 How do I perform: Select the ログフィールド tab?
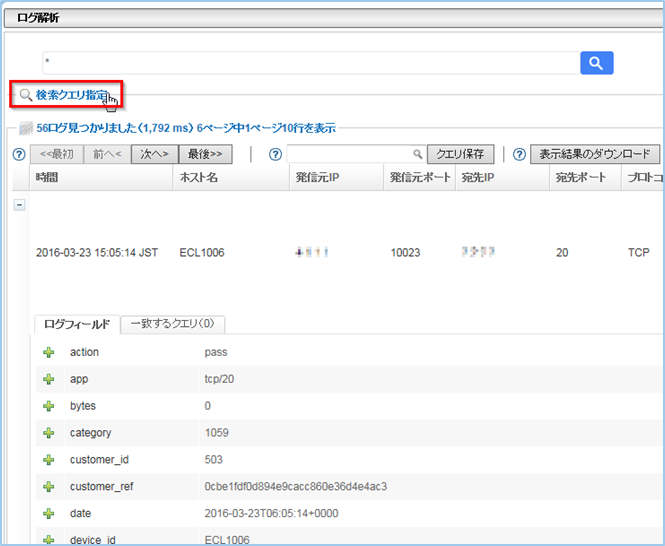78,324
